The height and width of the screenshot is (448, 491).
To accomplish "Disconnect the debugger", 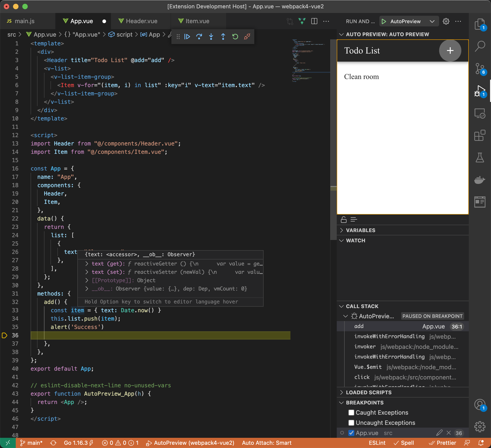I will coord(247,37).
